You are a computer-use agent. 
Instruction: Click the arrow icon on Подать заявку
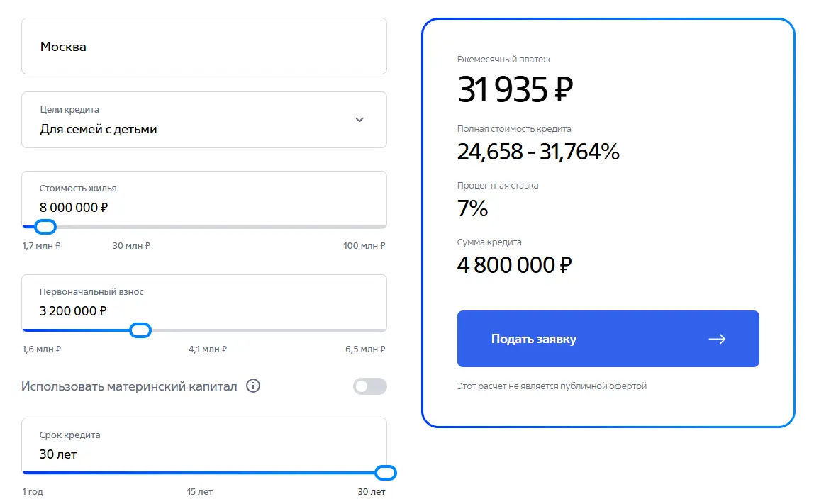[717, 339]
